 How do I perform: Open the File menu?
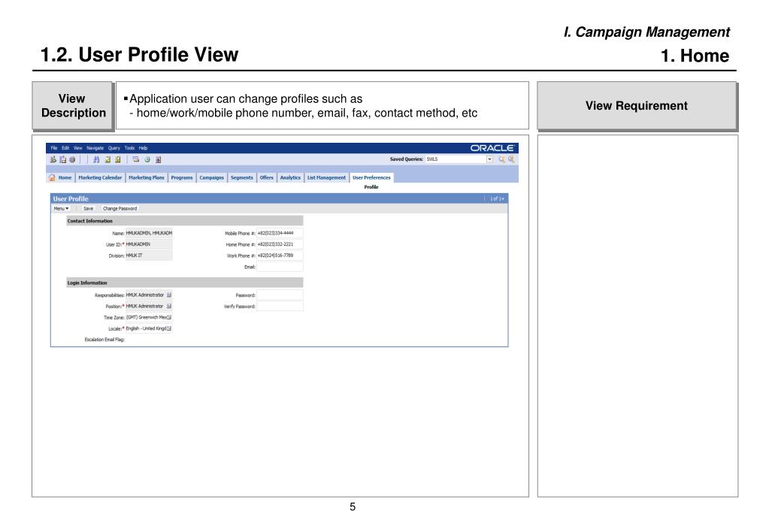(x=54, y=148)
